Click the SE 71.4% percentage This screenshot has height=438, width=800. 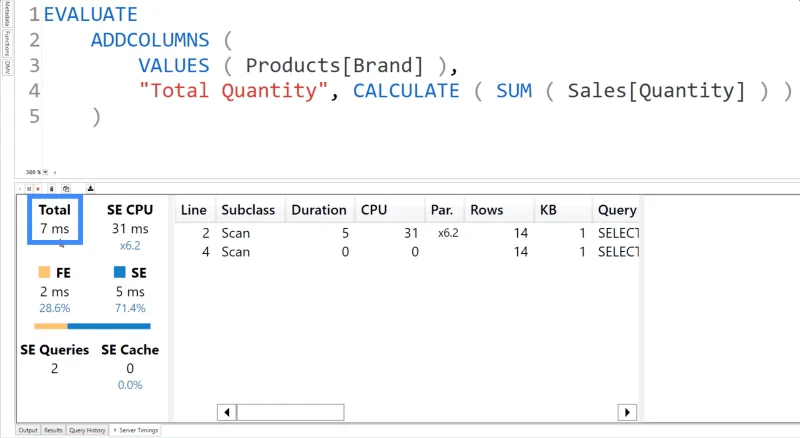click(x=130, y=308)
